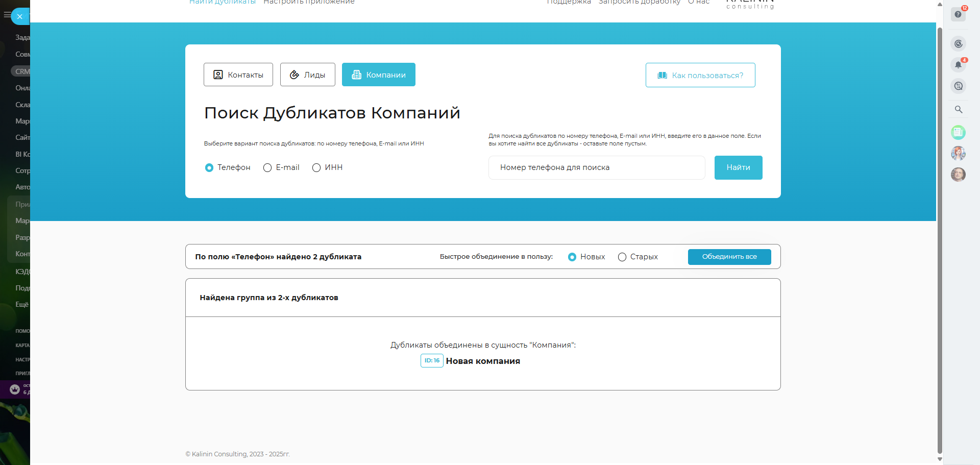Screen dimensions: 980x465
Task: Click the Объединить все button
Action: (x=729, y=257)
